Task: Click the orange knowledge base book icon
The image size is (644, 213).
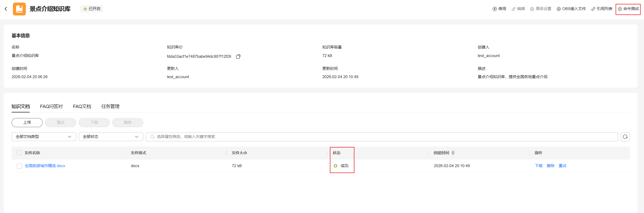Action: pyautogui.click(x=19, y=9)
